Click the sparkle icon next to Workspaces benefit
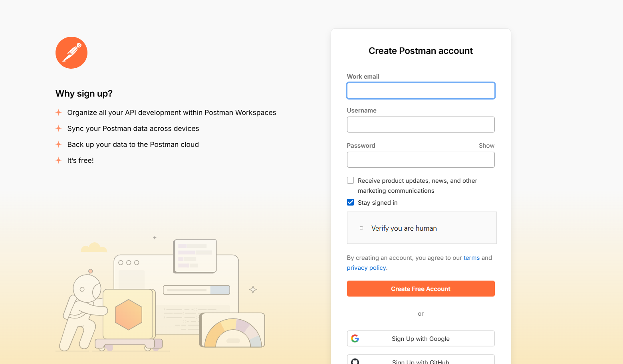Image resolution: width=623 pixels, height=364 pixels. [x=58, y=112]
